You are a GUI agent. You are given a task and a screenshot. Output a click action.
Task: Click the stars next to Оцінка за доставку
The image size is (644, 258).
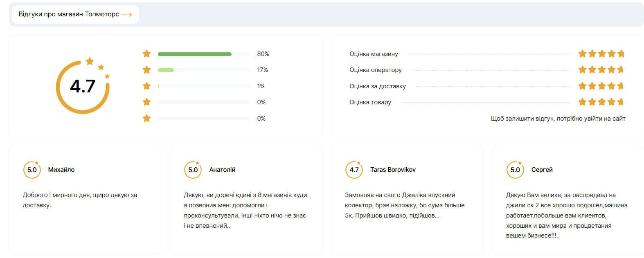pyautogui.click(x=601, y=86)
